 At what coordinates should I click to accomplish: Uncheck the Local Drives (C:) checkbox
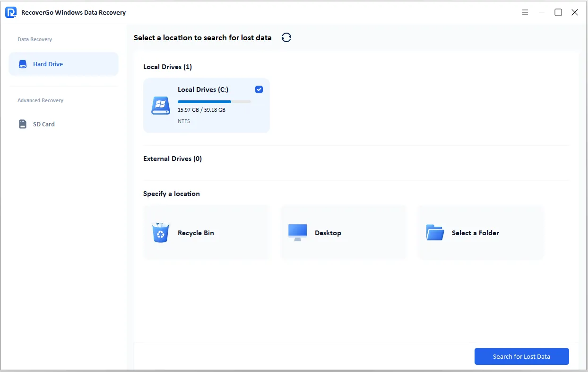pos(259,89)
